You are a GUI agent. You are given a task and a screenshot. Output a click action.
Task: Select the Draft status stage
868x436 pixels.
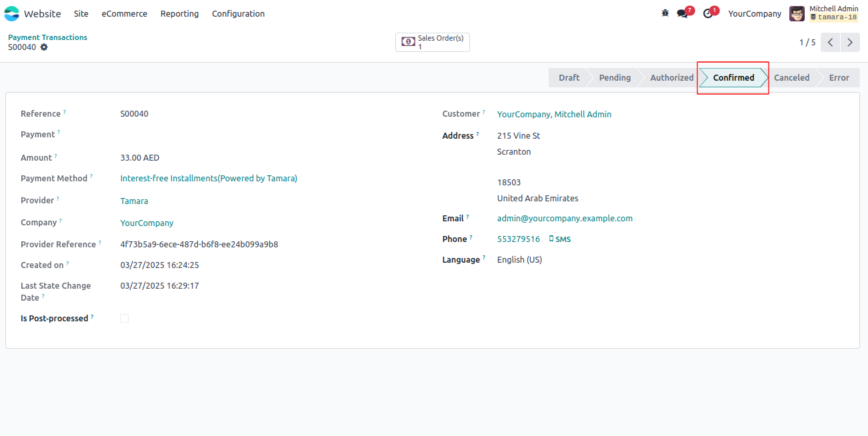[x=569, y=77]
